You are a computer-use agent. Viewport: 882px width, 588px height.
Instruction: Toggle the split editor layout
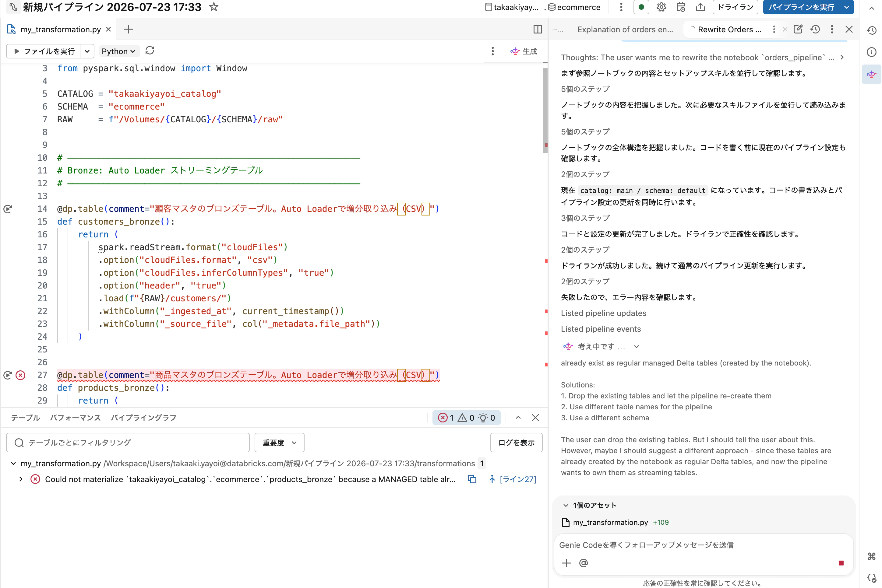[538, 29]
